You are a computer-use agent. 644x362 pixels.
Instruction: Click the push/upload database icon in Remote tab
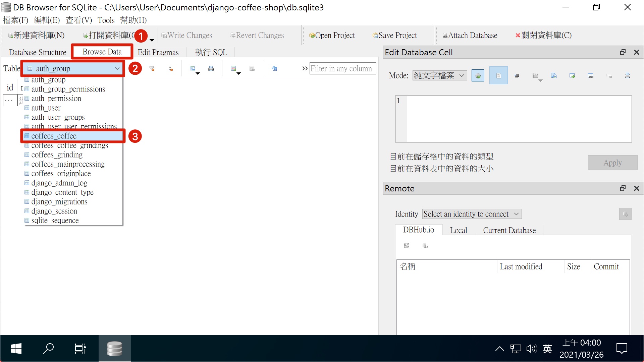pyautogui.click(x=425, y=245)
